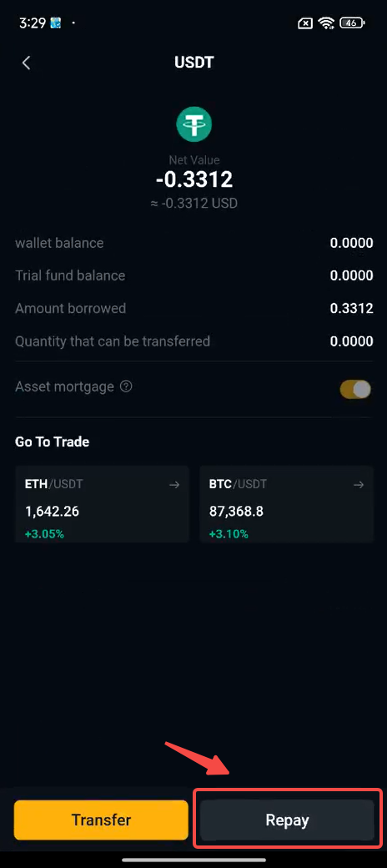Image resolution: width=387 pixels, height=868 pixels.
Task: Select the wallet balance row
Action: coord(193,243)
